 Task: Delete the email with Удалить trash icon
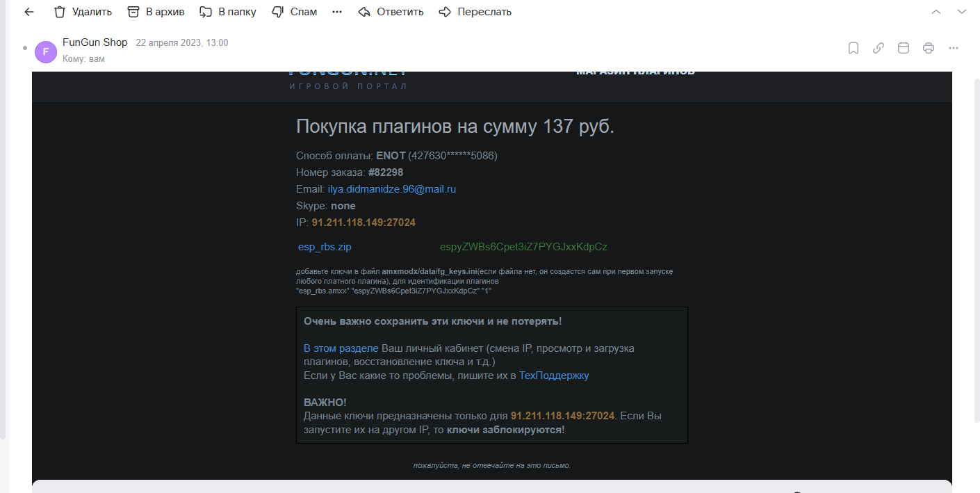[83, 12]
